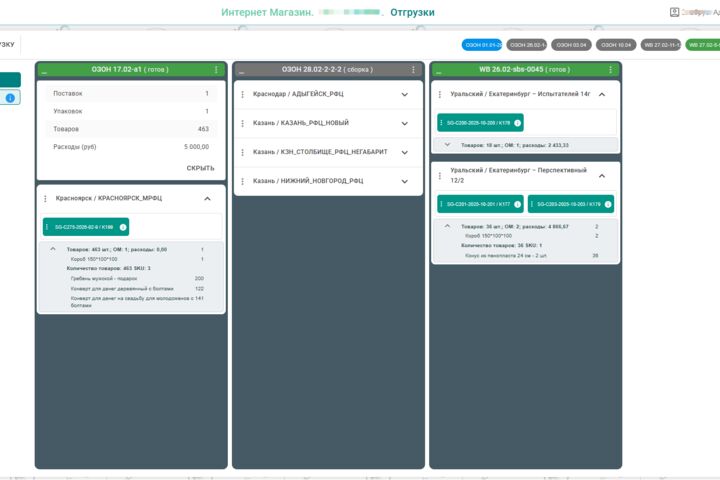Image resolution: width=720 pixels, height=480 pixels.
Task: Expand Казань / НИЖНИЙ_НОВГОРОД_РФЦ warehouse
Action: 405,181
